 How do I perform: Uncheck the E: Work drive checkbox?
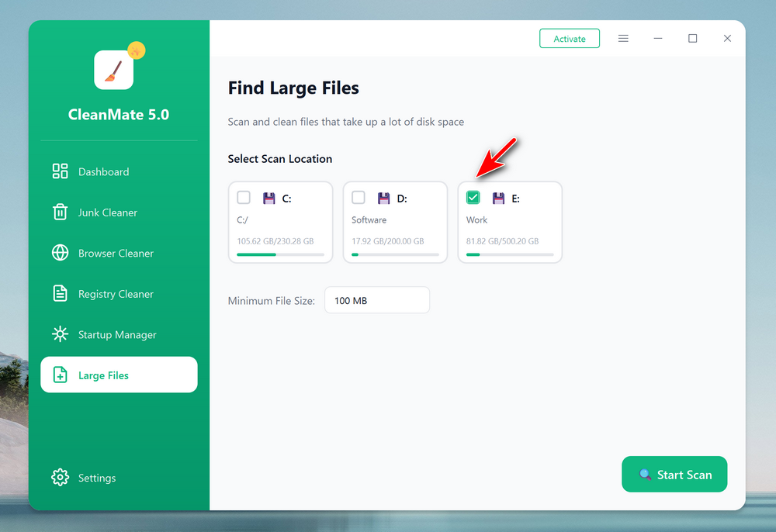click(473, 198)
